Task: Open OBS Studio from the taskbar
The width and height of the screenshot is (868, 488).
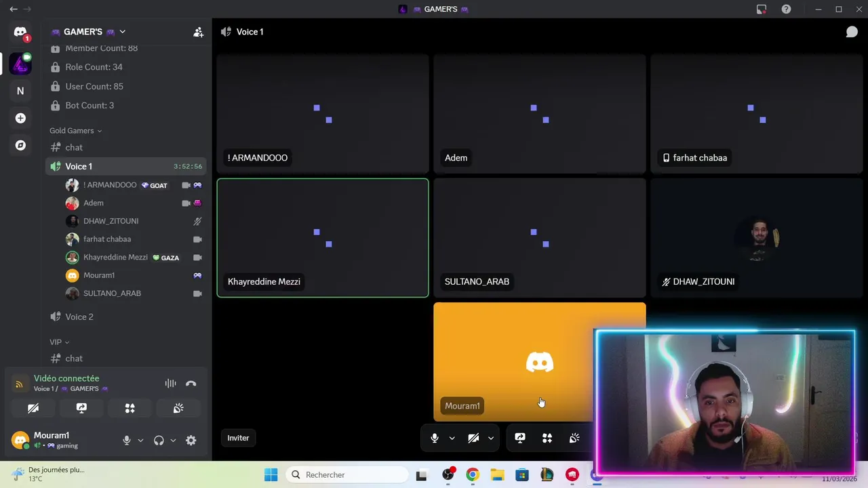Action: pos(448,475)
